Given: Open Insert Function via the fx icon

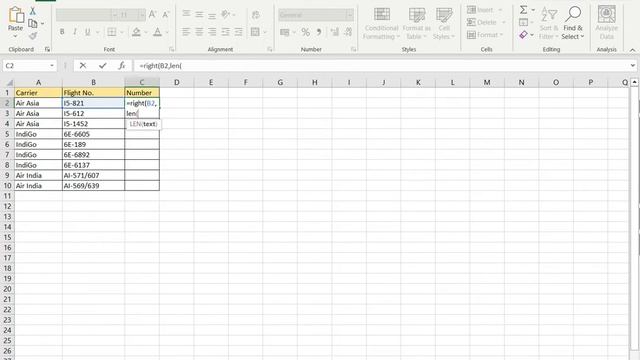Looking at the screenshot, I should (122, 65).
